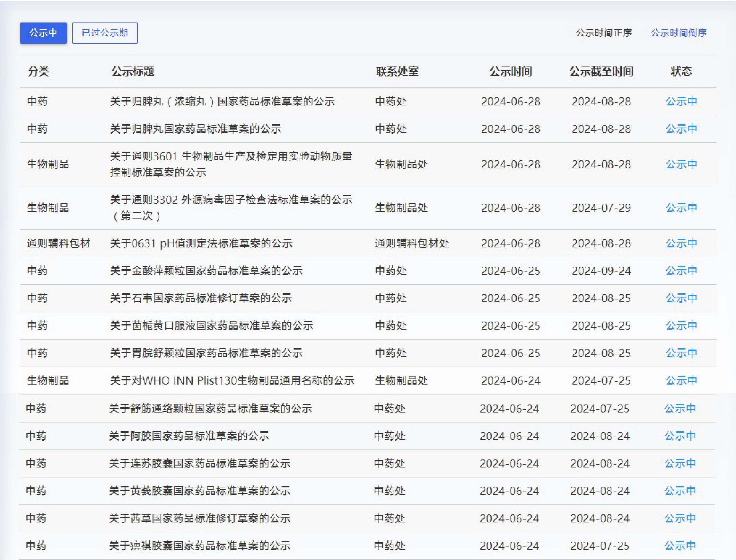Open 关于归脾丸（浓缩丸）国家药品标准草案的公示
Image resolution: width=736 pixels, height=560 pixels.
pos(222,101)
